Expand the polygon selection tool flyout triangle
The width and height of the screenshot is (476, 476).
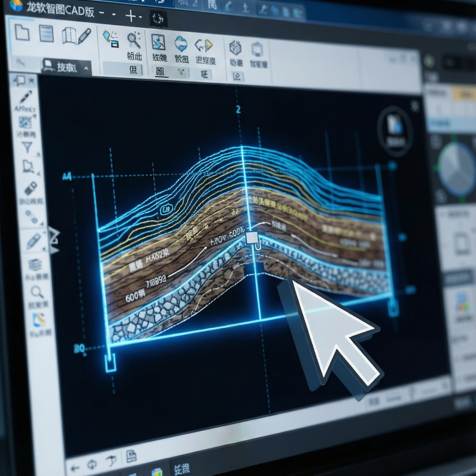click(39, 173)
